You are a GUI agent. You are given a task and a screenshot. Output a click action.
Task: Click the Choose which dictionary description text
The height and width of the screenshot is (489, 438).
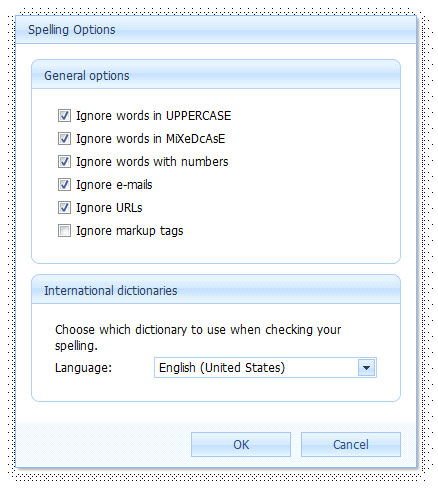[198, 338]
